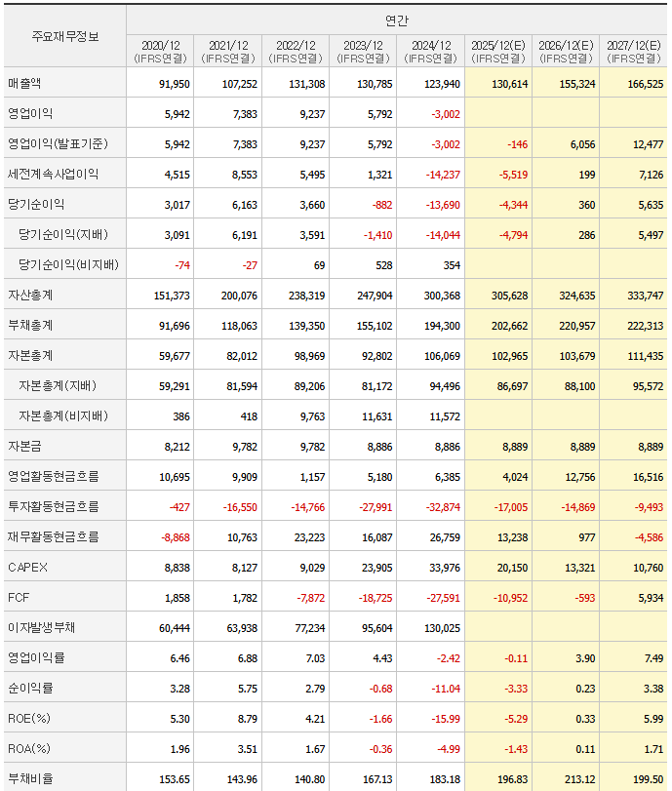
Task: Select the 투자활동현금흐름 row label
Action: pos(53,507)
